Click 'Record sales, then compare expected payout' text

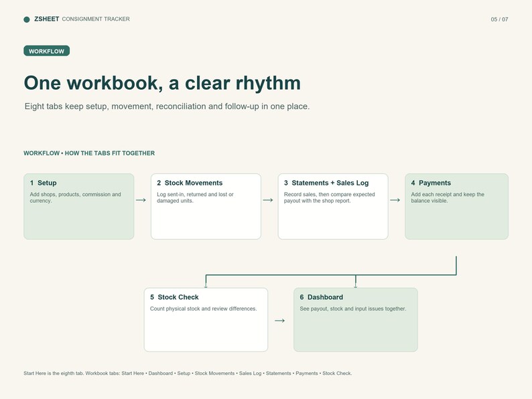tap(329, 197)
